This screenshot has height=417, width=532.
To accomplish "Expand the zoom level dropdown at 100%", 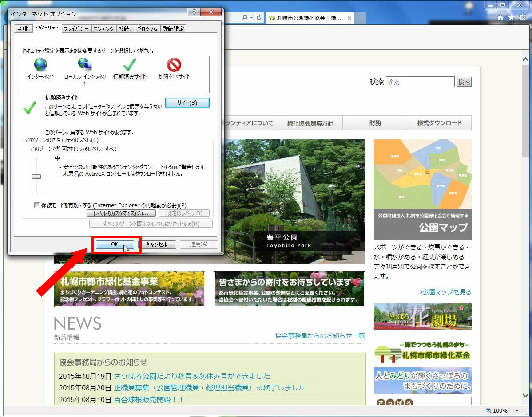I will pos(517,411).
